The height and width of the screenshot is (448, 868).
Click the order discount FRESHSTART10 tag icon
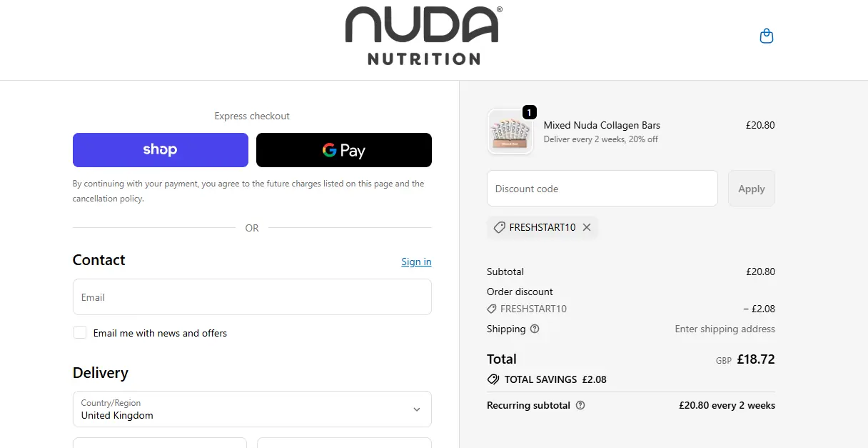coord(492,309)
